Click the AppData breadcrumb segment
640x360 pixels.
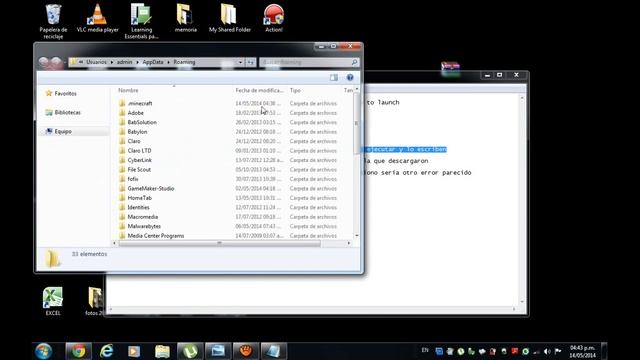[x=153, y=62]
